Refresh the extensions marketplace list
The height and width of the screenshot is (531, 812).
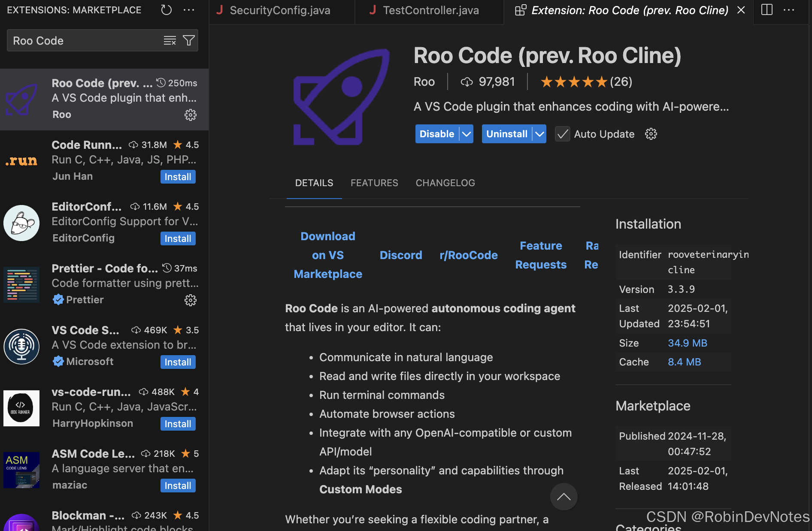[x=166, y=10]
